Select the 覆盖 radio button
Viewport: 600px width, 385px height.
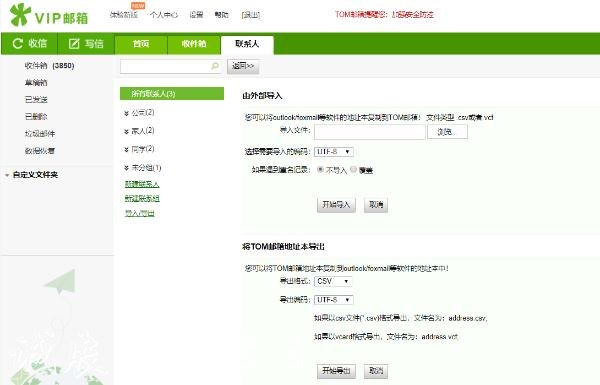pos(353,169)
